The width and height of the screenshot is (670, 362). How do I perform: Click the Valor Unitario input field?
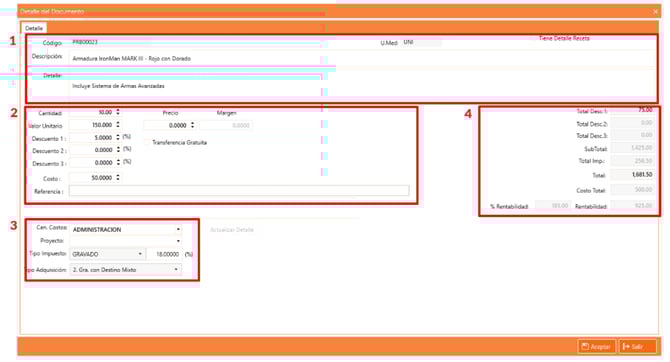pos(92,125)
